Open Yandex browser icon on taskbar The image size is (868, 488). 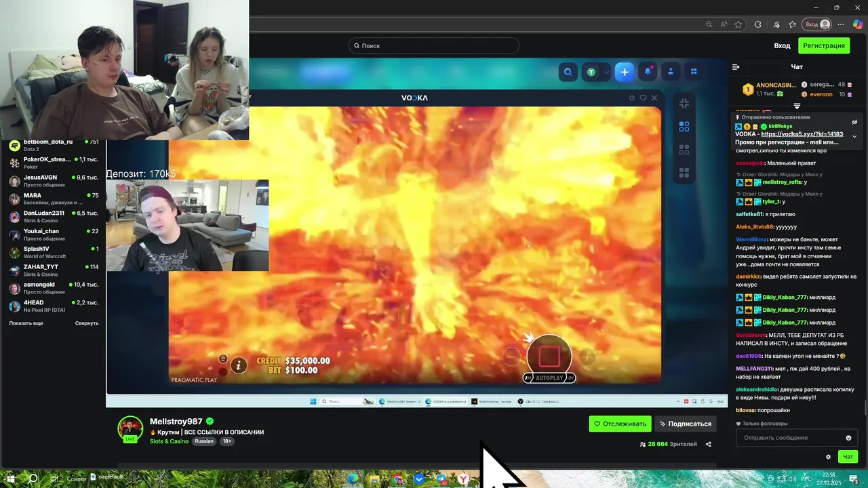(463, 479)
